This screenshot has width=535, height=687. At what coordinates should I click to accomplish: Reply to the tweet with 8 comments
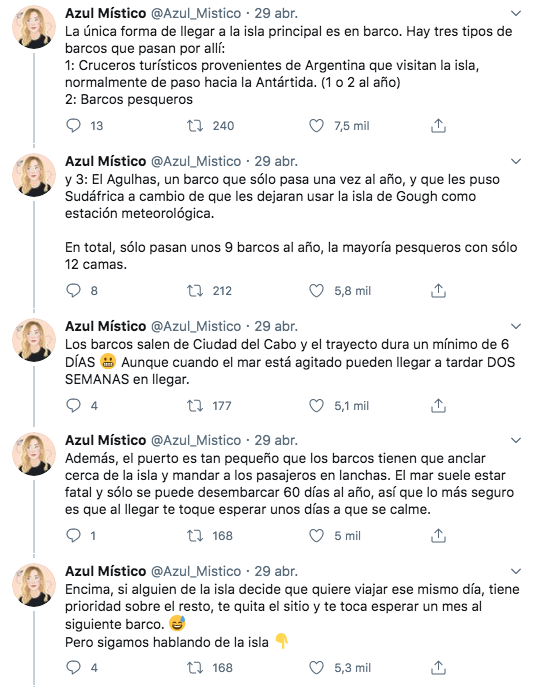pyautogui.click(x=73, y=291)
